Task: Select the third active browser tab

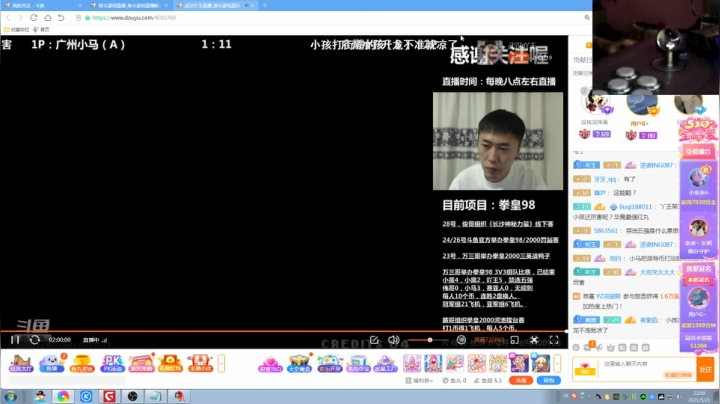Action: pyautogui.click(x=215, y=6)
